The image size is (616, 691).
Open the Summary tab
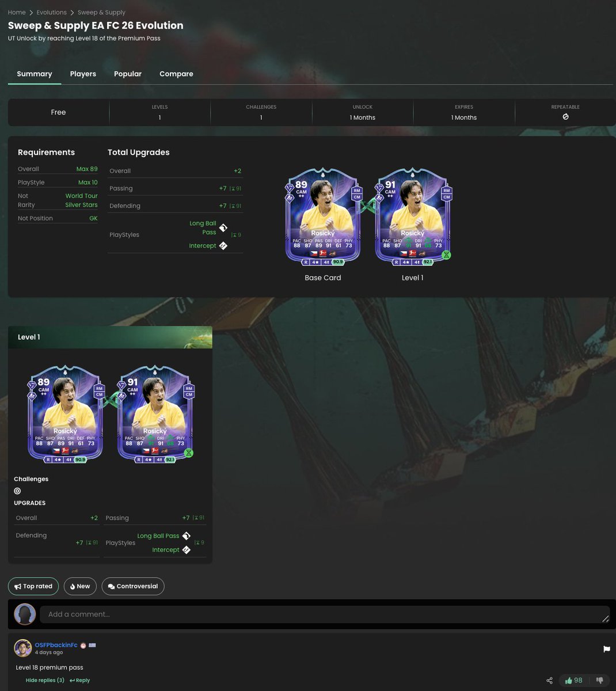coord(35,74)
